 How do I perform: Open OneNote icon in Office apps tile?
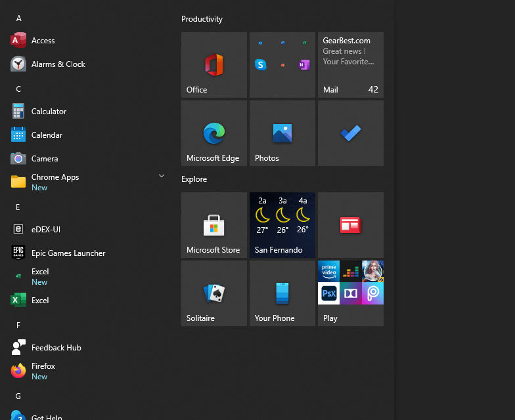click(304, 64)
